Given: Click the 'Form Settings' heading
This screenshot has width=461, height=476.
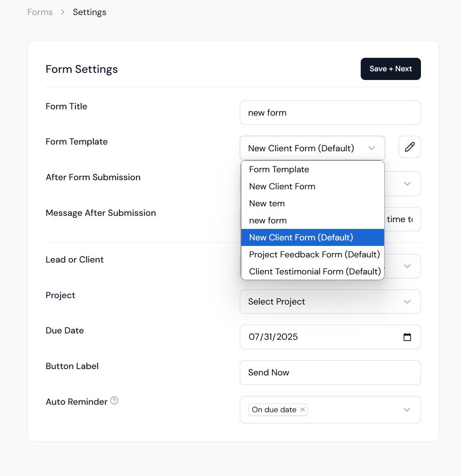Looking at the screenshot, I should [82, 69].
